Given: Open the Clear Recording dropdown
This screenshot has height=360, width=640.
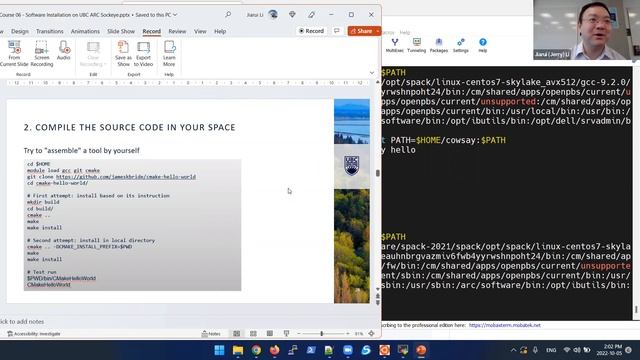Looking at the screenshot, I should 93,54.
